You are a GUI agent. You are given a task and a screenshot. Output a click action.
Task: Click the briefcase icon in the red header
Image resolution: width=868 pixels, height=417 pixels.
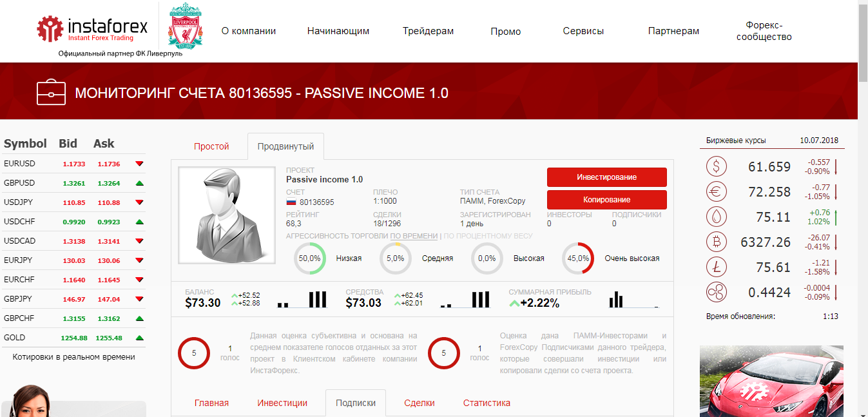point(51,93)
